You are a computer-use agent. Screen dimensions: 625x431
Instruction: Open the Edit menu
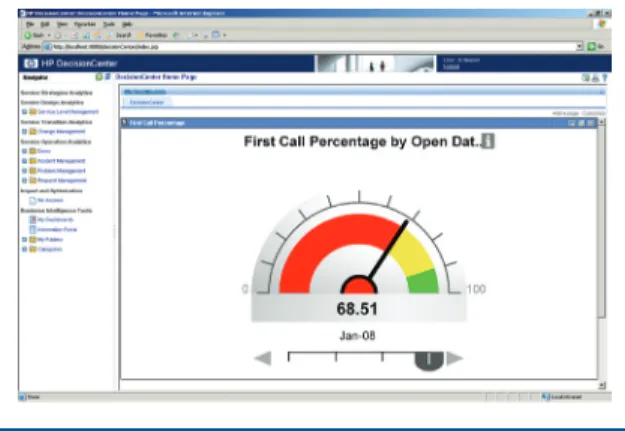(45, 24)
